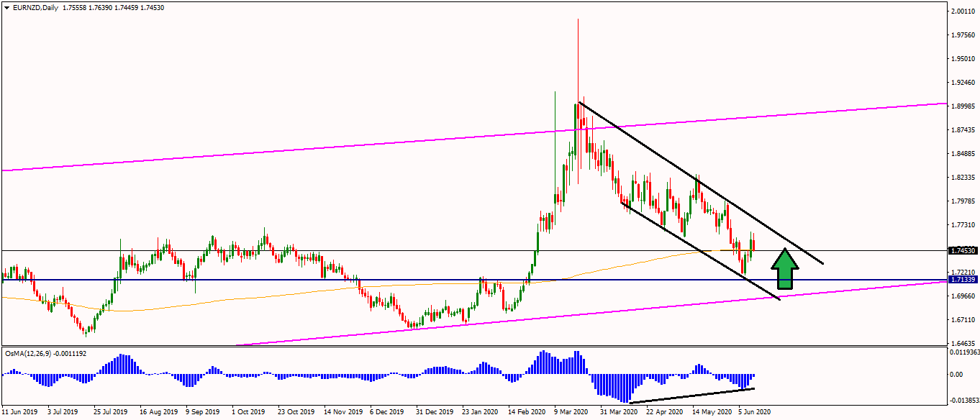Click the 14 May 2020 date label

click(711, 412)
